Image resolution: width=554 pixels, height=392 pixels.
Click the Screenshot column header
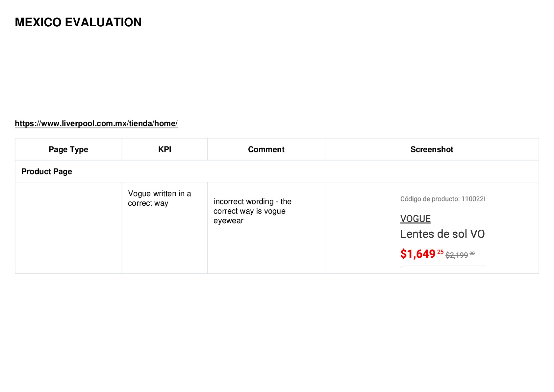(432, 149)
